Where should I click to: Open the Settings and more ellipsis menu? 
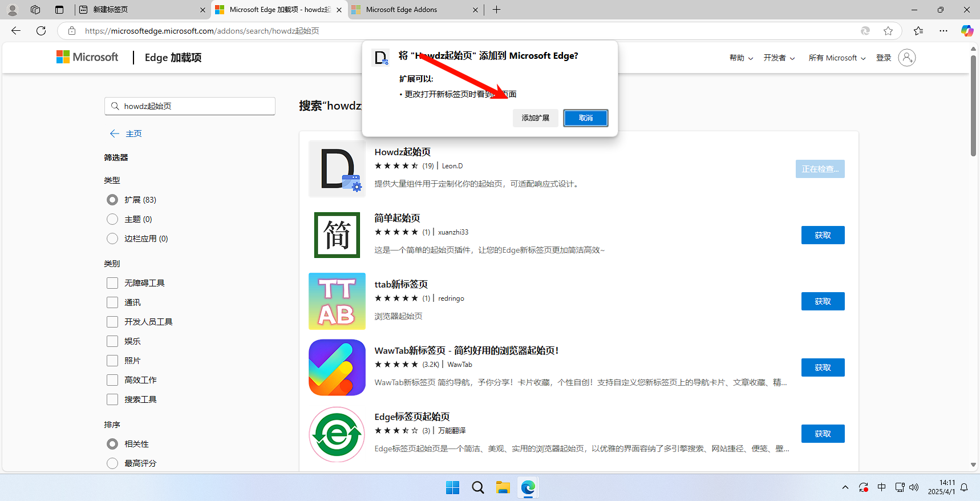tap(943, 31)
